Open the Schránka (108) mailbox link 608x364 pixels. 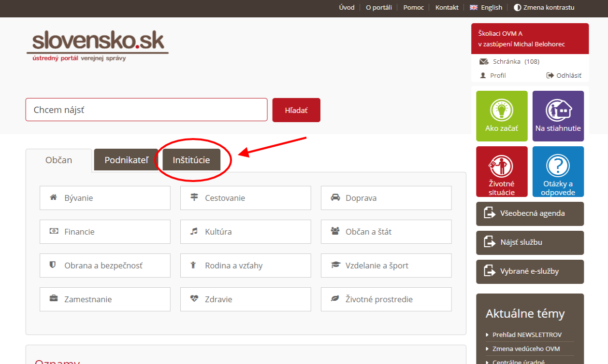point(516,61)
